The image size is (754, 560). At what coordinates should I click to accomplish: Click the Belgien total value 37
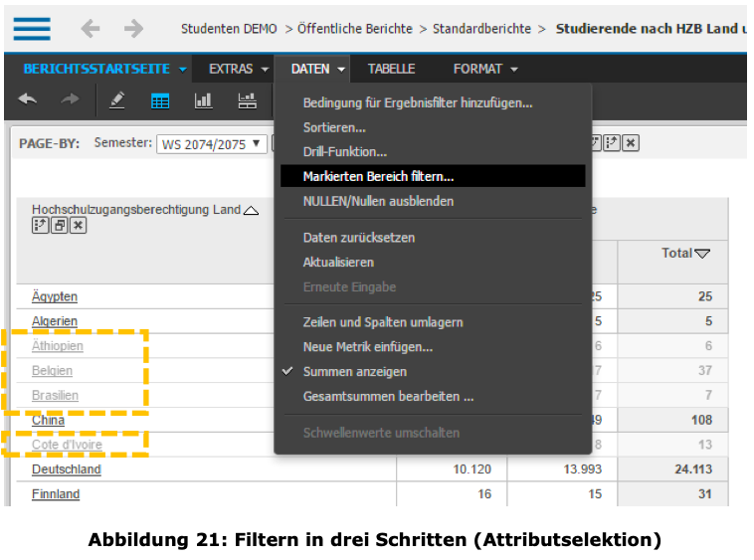click(x=705, y=371)
